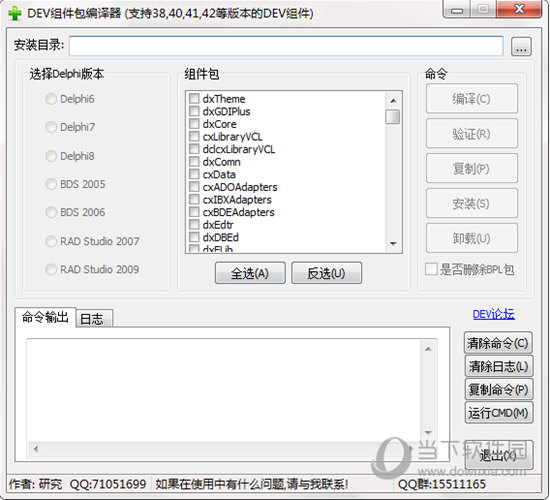
Task: Click the output horizontal scroll-left arrow
Action: click(36, 448)
